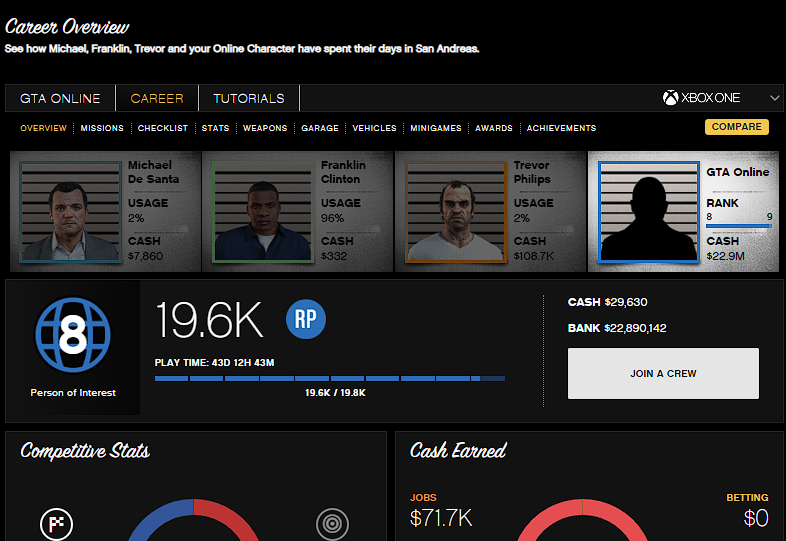View the Minigames section

pyautogui.click(x=436, y=128)
